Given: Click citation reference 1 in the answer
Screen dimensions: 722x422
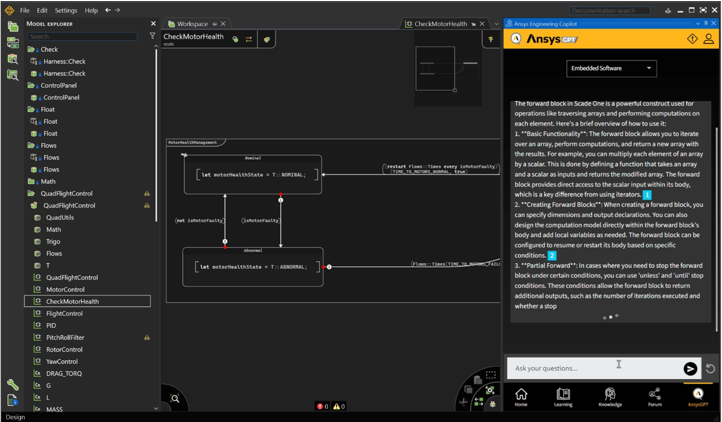Looking at the screenshot, I should (647, 195).
